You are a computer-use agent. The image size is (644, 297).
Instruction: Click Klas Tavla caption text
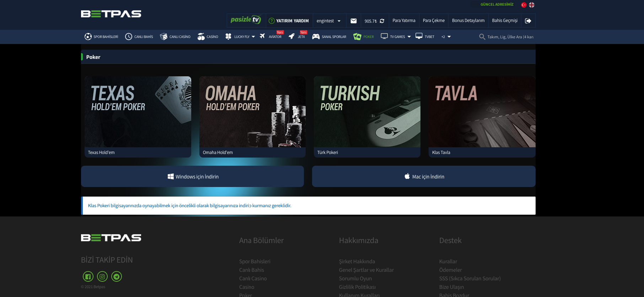click(441, 153)
